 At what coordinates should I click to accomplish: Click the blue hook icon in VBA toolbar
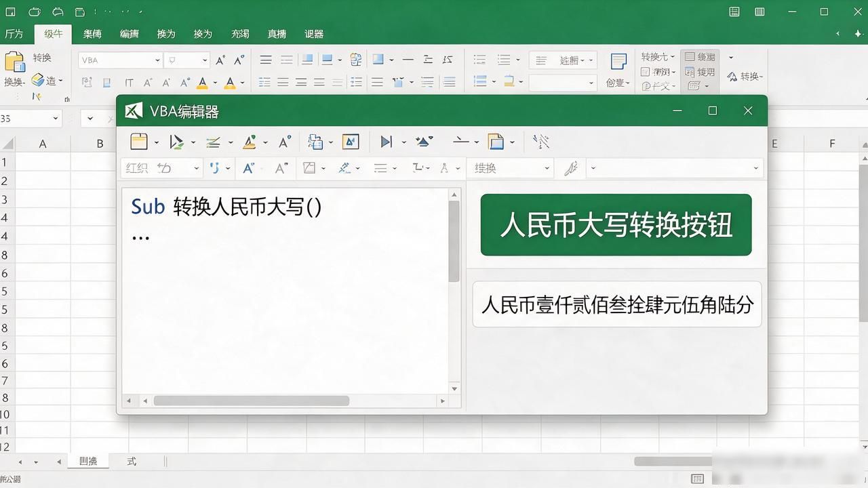(x=215, y=167)
